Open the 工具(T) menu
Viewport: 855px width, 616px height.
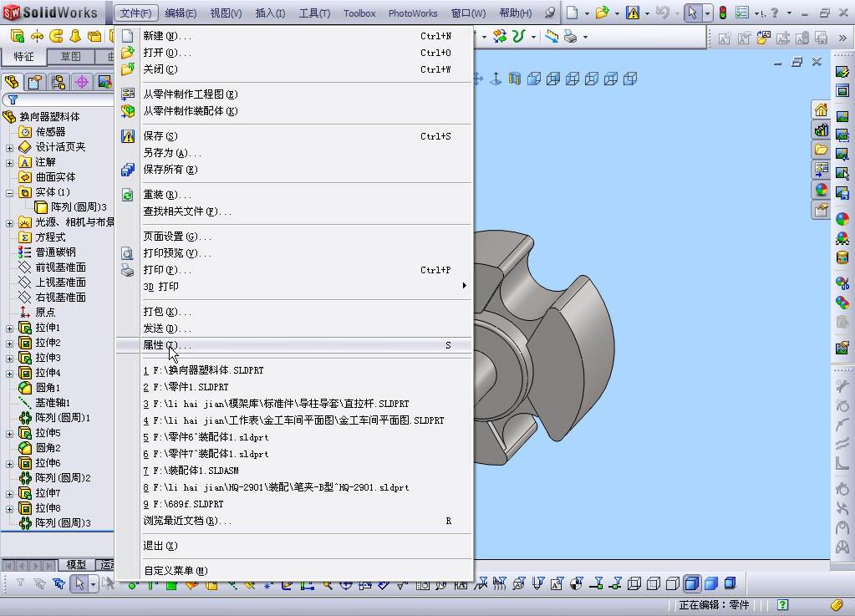point(314,13)
